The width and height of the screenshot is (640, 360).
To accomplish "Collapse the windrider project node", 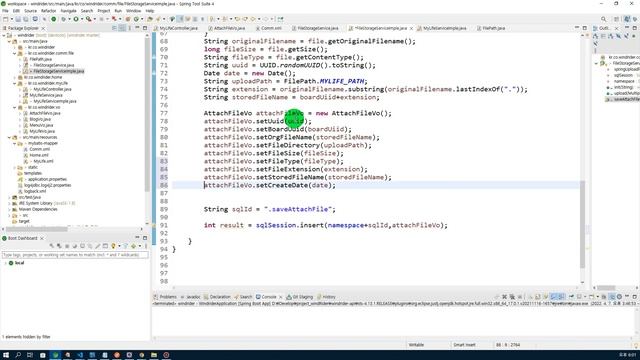I will (x=4, y=35).
